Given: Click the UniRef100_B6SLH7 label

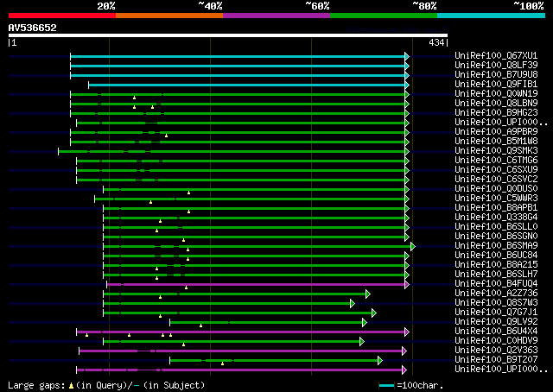Looking at the screenshot, I should [496, 275].
